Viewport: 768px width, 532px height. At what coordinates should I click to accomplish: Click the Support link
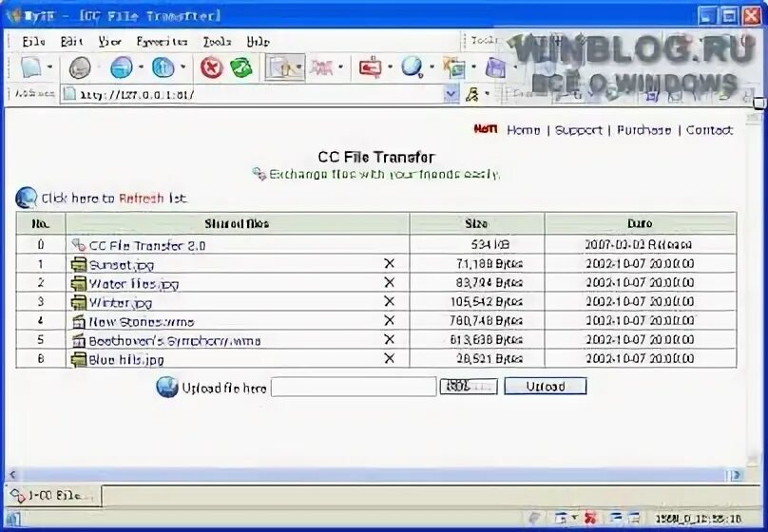(x=579, y=130)
